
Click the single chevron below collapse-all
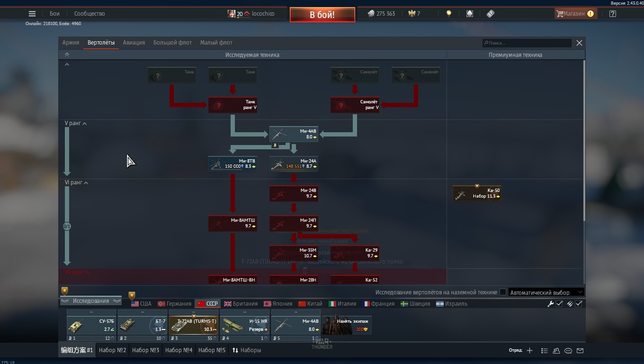[67, 64]
